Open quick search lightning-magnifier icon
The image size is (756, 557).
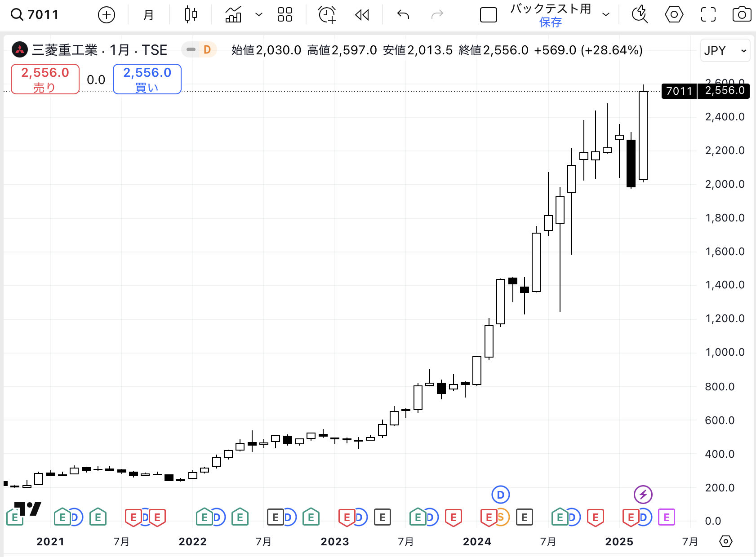click(640, 15)
